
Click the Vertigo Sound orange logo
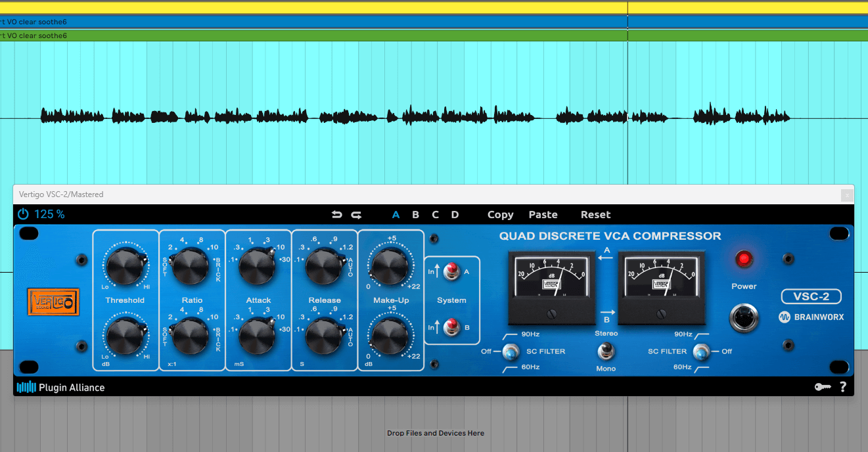pyautogui.click(x=53, y=302)
